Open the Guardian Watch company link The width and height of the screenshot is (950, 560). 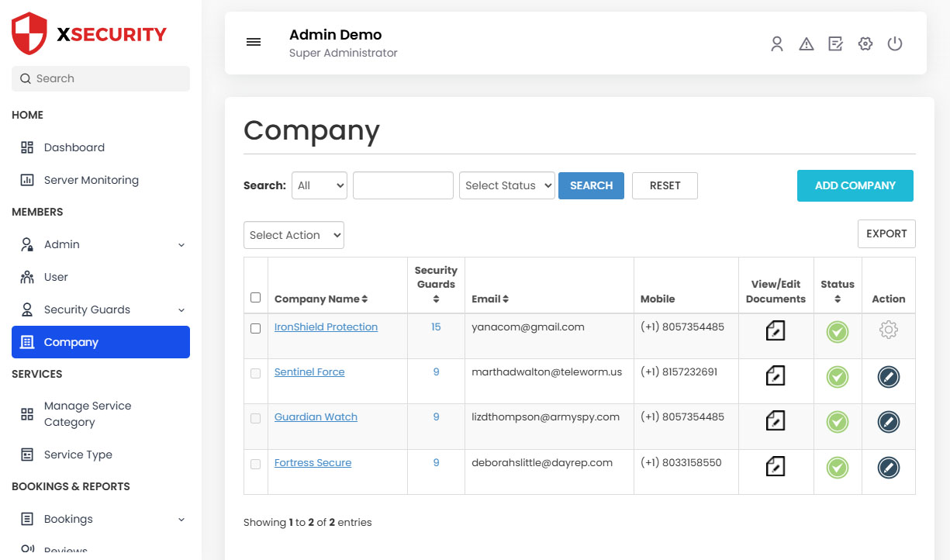[x=316, y=417]
